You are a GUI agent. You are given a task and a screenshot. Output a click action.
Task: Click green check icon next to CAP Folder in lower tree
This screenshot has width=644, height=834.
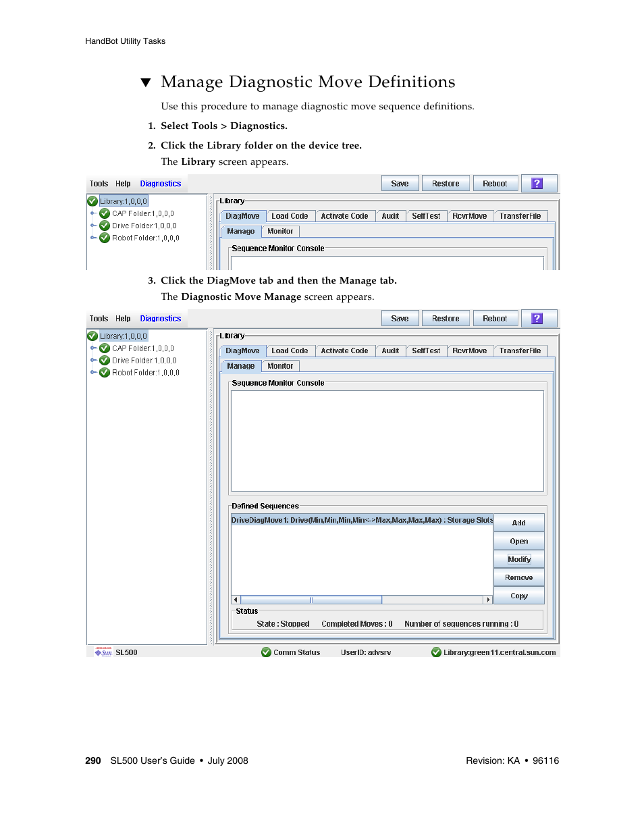click(105, 348)
